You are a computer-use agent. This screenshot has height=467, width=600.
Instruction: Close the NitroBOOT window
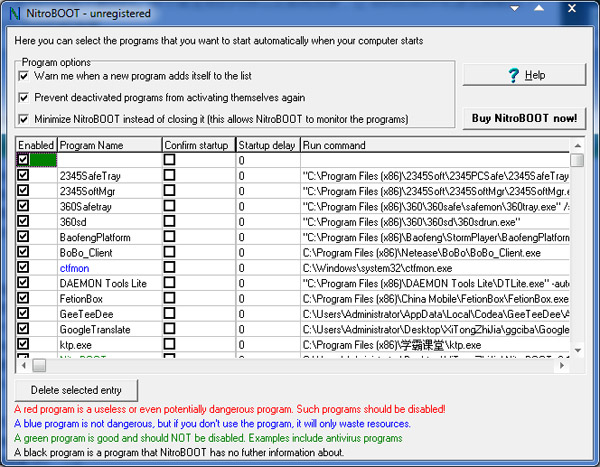[572, 8]
